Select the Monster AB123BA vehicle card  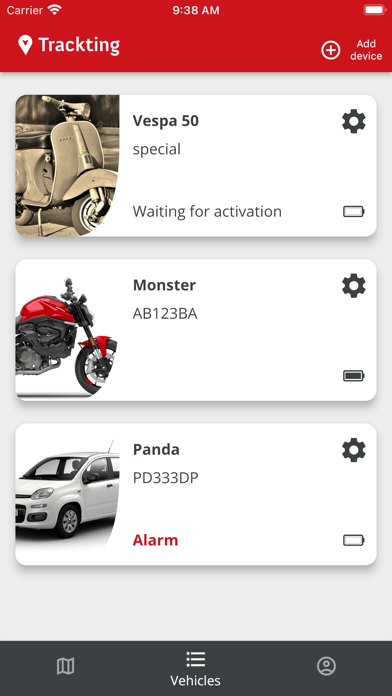(x=196, y=330)
